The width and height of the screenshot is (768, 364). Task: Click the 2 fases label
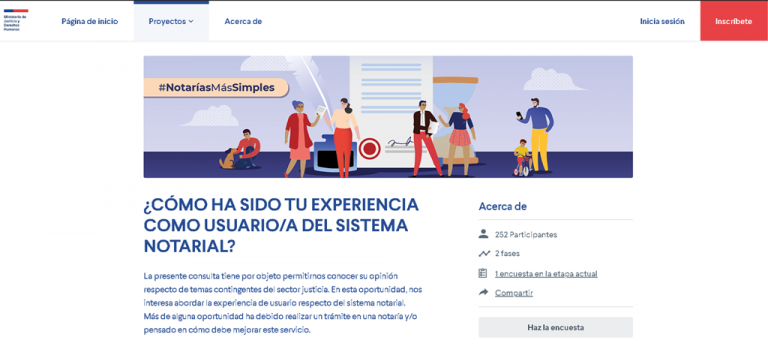pos(507,254)
